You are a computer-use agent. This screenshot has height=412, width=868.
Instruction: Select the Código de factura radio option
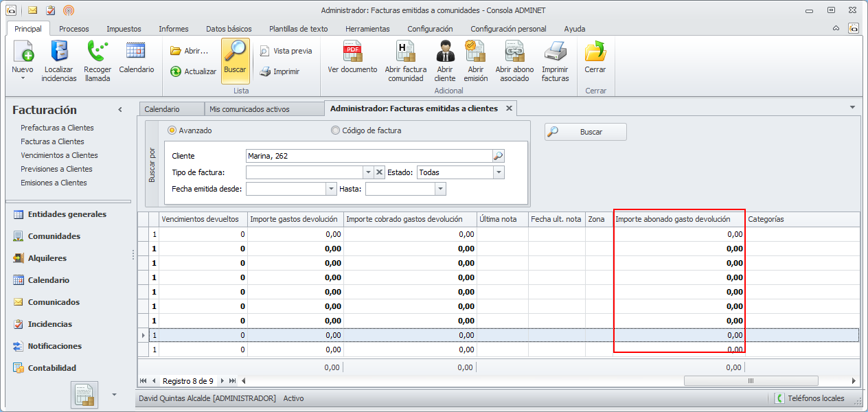(x=335, y=130)
